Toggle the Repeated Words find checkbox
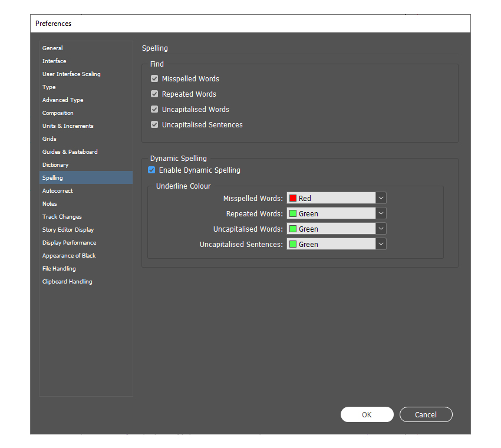This screenshot has height=448, width=501. click(x=154, y=94)
